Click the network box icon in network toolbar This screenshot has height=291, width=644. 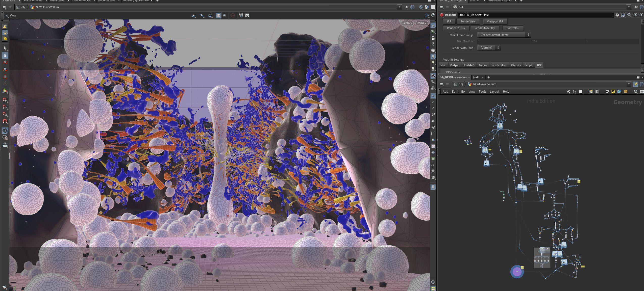coord(607,92)
